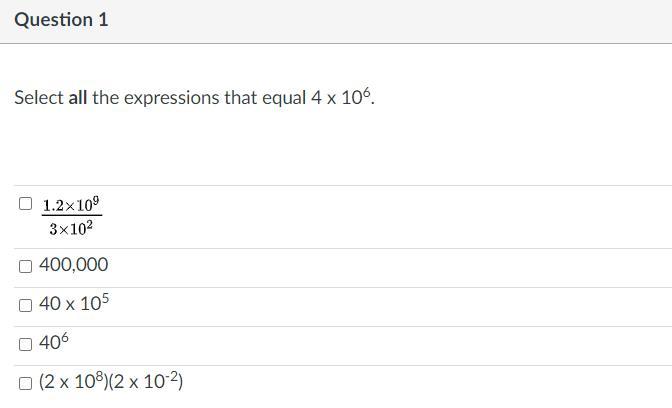Click empty area of gray question header bar
This screenshot has height=408, width=672.
pos(400,20)
